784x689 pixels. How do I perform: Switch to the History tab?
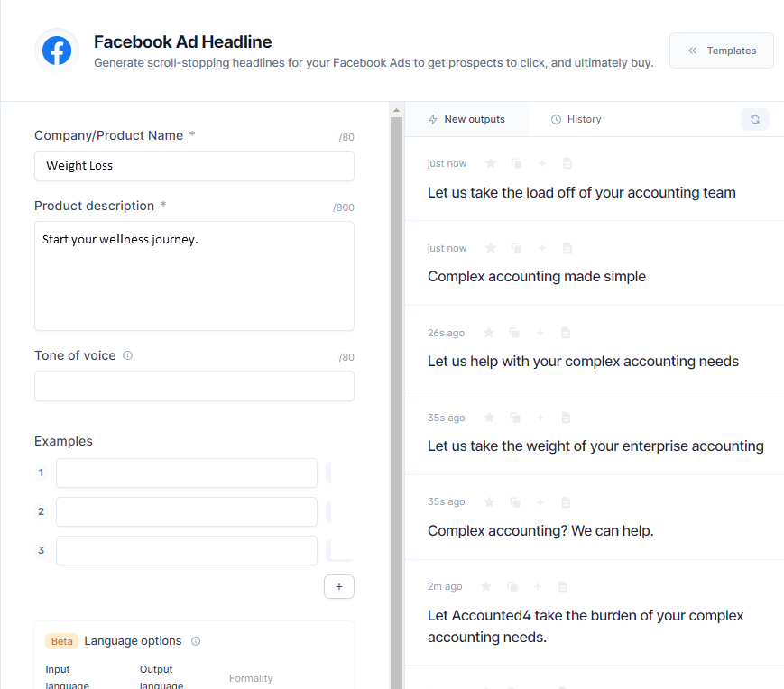click(576, 119)
